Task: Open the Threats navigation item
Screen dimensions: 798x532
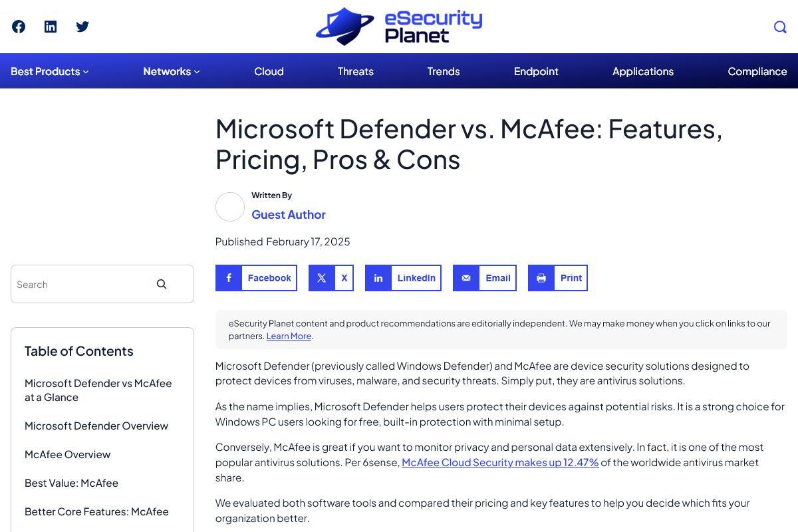Action: click(x=355, y=71)
